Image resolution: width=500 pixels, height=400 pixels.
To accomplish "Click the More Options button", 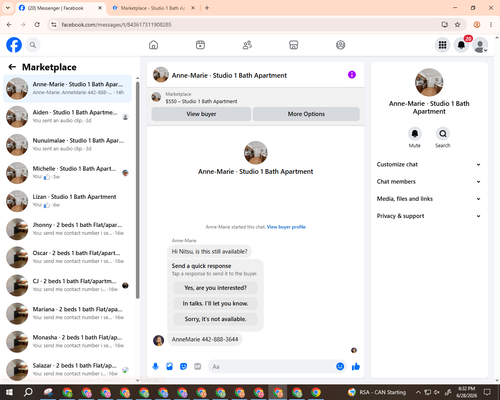I will [306, 114].
